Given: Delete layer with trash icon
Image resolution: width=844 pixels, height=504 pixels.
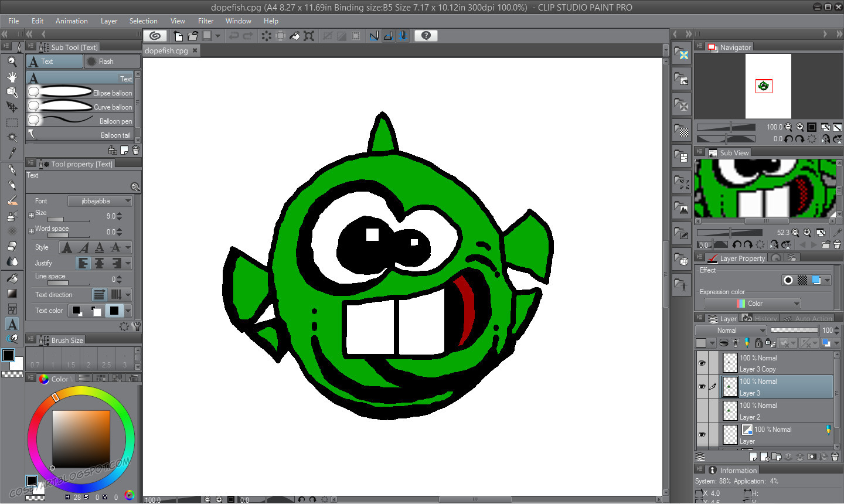Looking at the screenshot, I should (x=835, y=457).
